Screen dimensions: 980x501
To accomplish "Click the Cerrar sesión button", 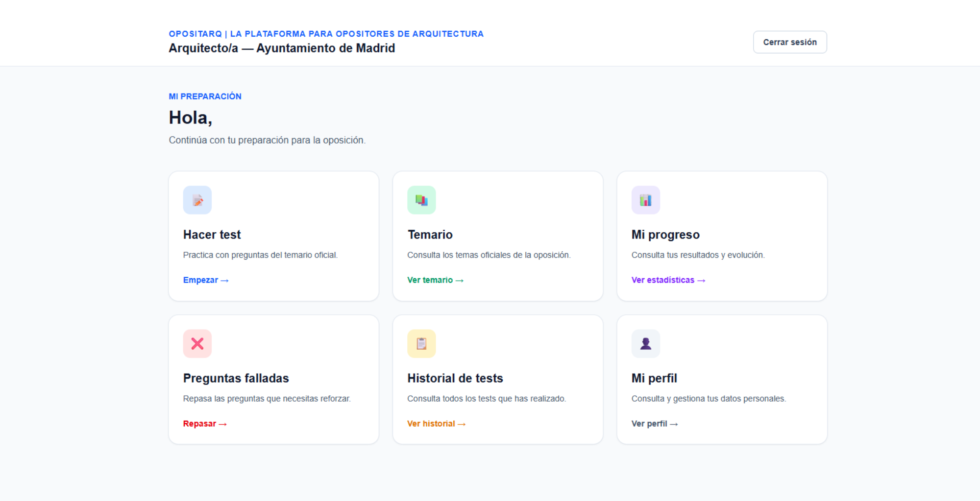I will tap(790, 42).
